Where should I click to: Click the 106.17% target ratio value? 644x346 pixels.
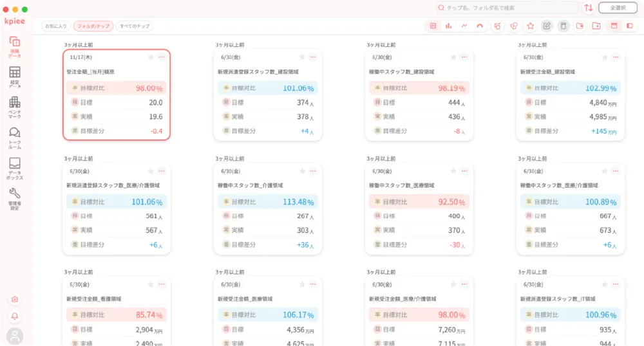(298, 315)
